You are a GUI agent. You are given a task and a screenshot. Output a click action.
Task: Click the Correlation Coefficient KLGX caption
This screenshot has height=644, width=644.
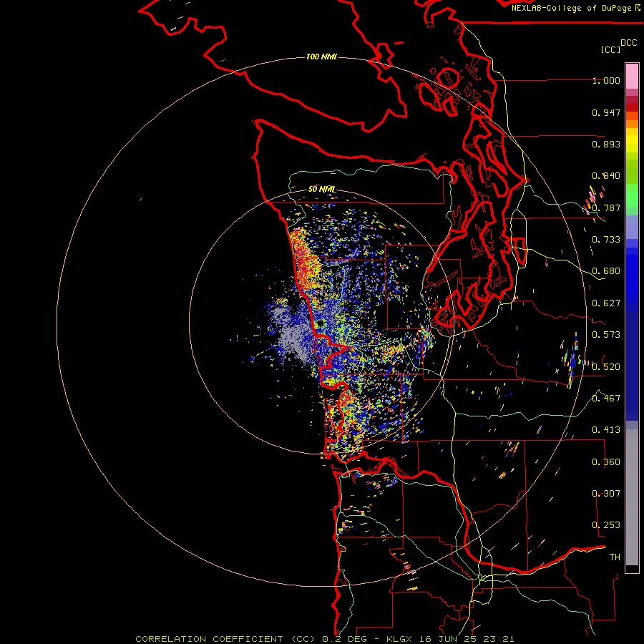pyautogui.click(x=324, y=639)
